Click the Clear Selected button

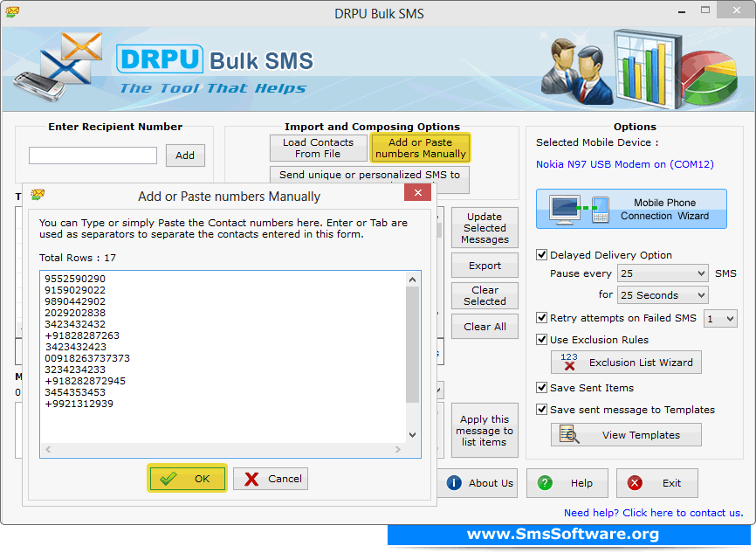485,295
